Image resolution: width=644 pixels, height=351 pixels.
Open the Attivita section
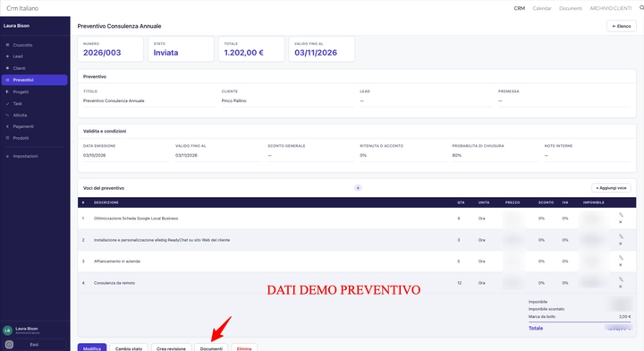(20, 116)
